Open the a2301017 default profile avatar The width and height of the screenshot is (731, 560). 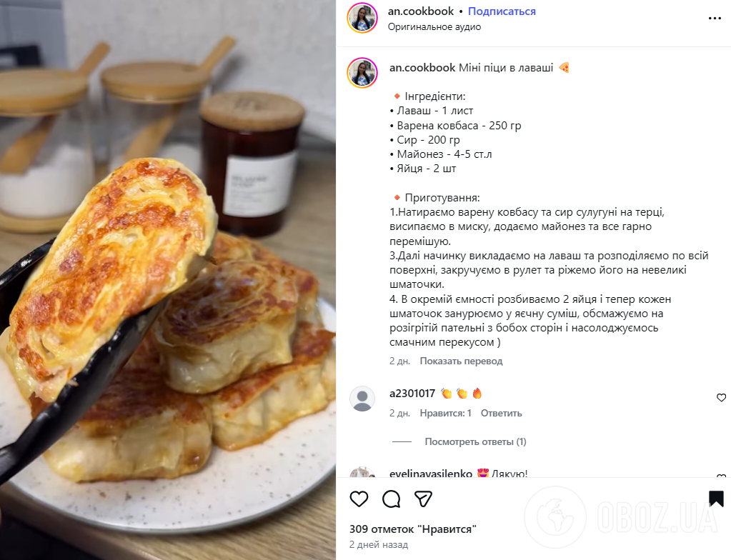coord(362,399)
